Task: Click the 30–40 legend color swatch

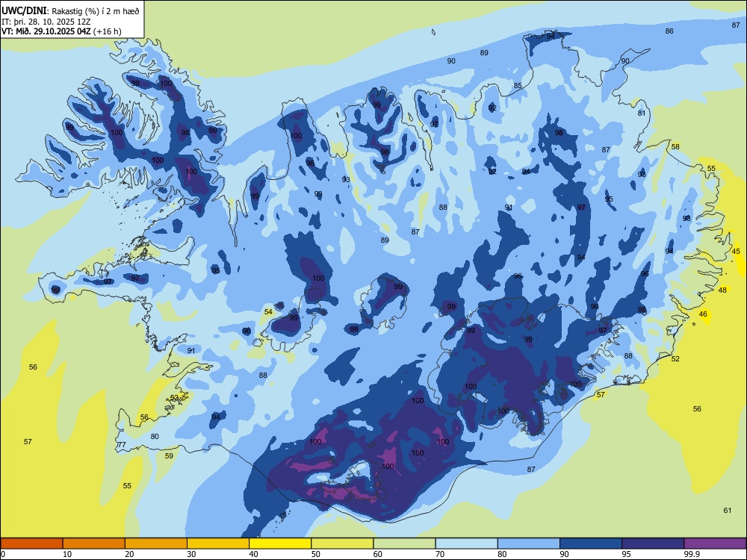Action: coord(218,544)
